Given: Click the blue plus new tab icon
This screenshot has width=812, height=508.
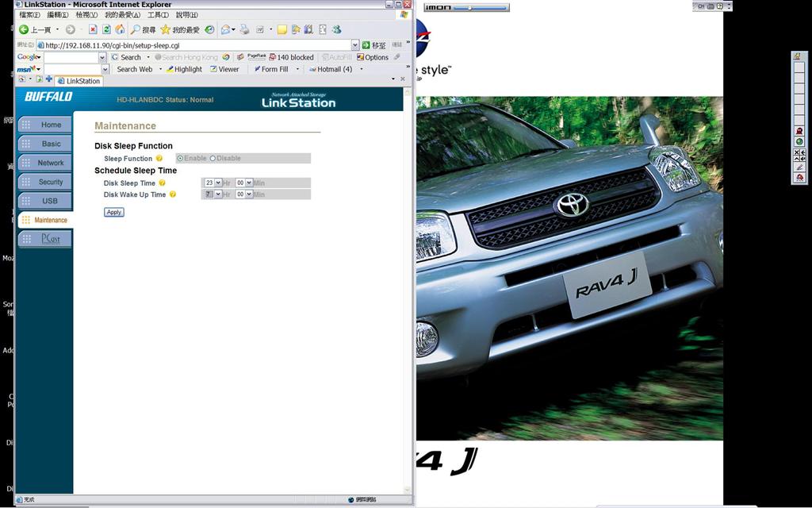Looking at the screenshot, I should (48, 79).
